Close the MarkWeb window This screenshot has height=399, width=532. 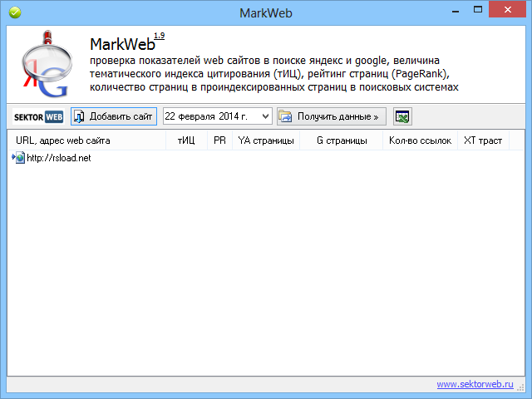(x=508, y=9)
